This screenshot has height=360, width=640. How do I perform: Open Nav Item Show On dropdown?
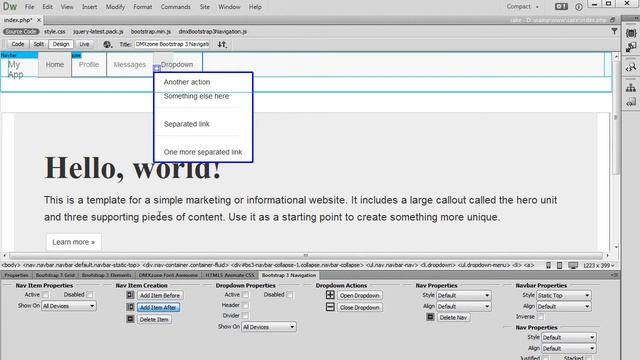point(69,306)
